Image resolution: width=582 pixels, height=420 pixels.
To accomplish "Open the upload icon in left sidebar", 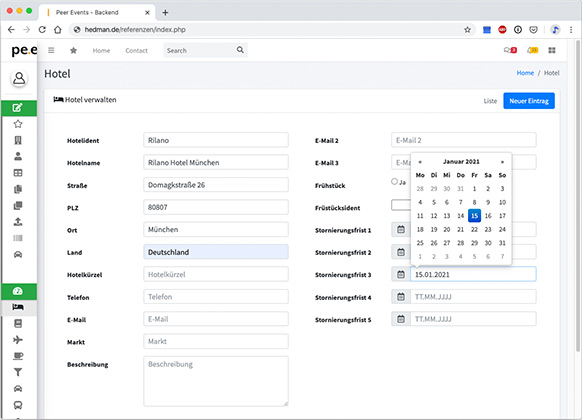I will pos(17,222).
